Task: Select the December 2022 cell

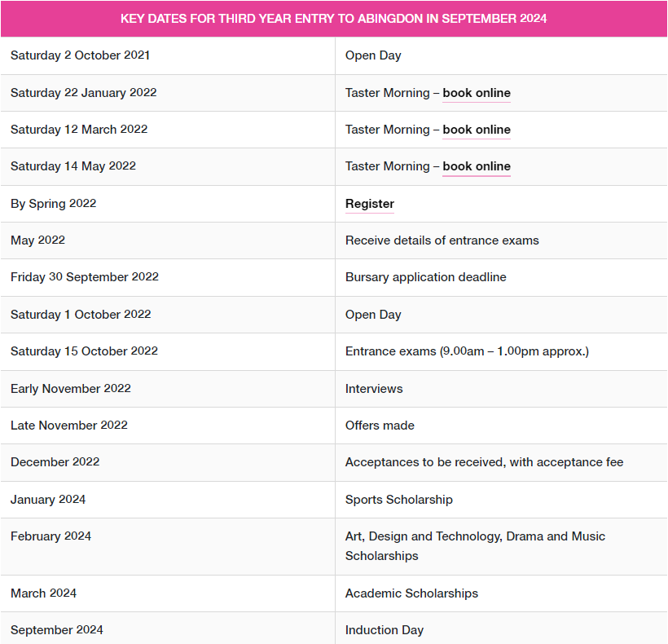Action: click(168, 462)
